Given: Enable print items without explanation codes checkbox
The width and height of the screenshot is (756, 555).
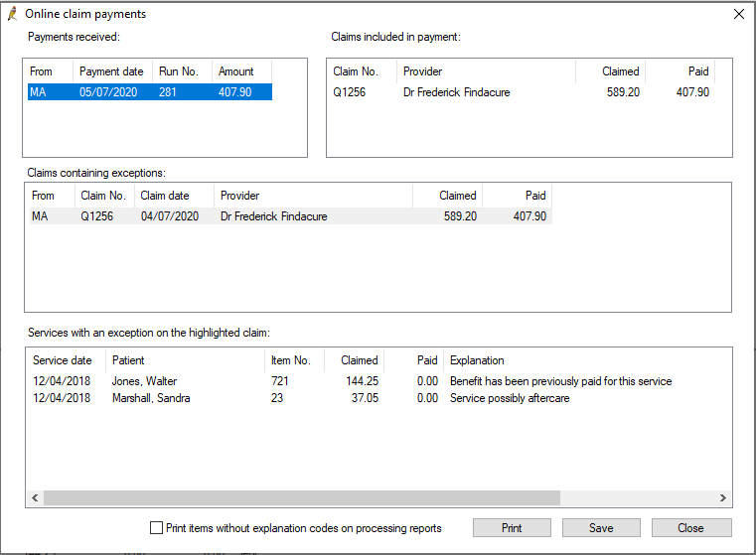Looking at the screenshot, I should [156, 528].
